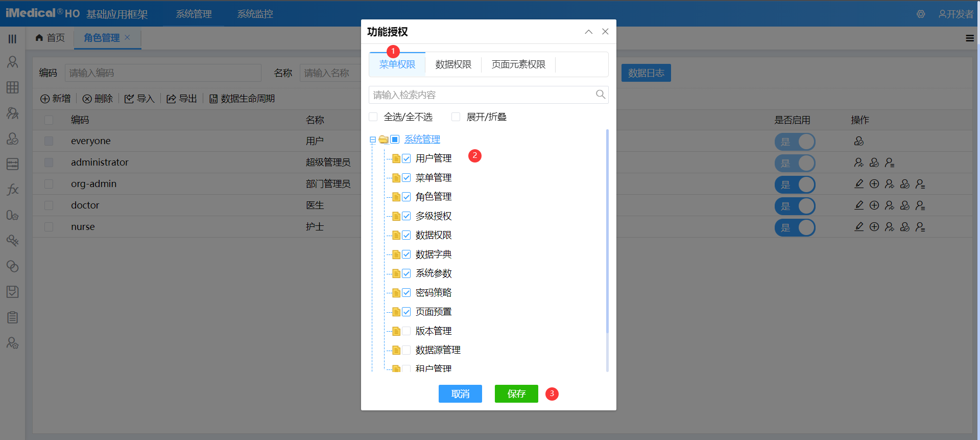Close the 功能授权 dialog
This screenshot has height=440, width=980.
click(605, 32)
